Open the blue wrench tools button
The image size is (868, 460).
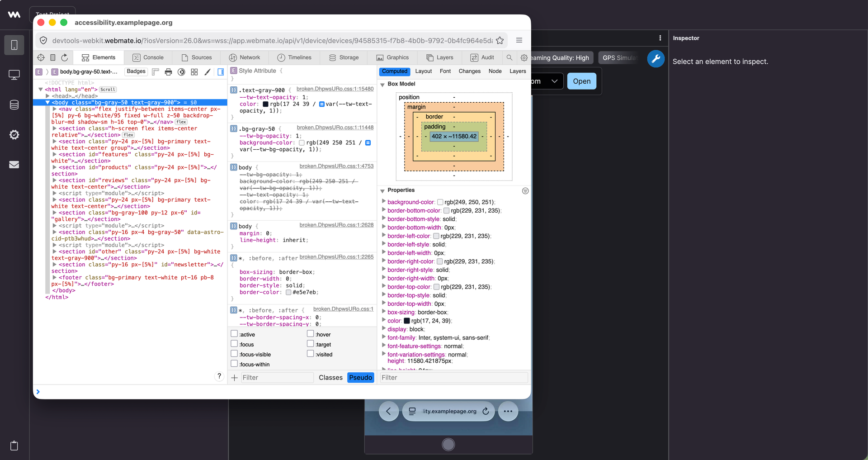click(656, 58)
